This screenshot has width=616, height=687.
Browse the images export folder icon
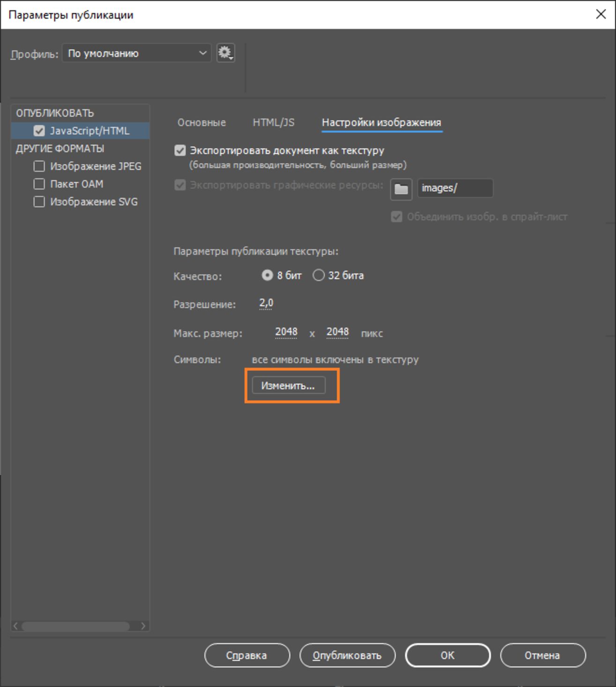[x=401, y=189]
